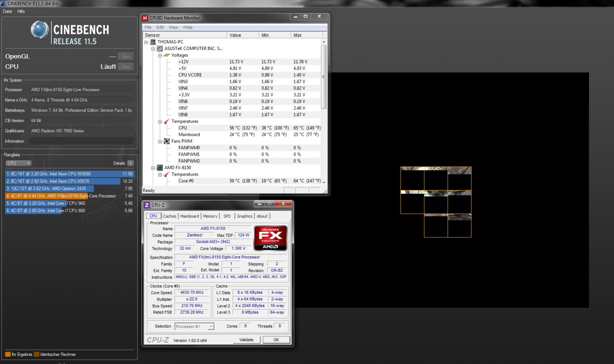Viewport: 614px width, 364px height.
Task: Click the Fans PWM fan icon
Action: pyautogui.click(x=167, y=141)
